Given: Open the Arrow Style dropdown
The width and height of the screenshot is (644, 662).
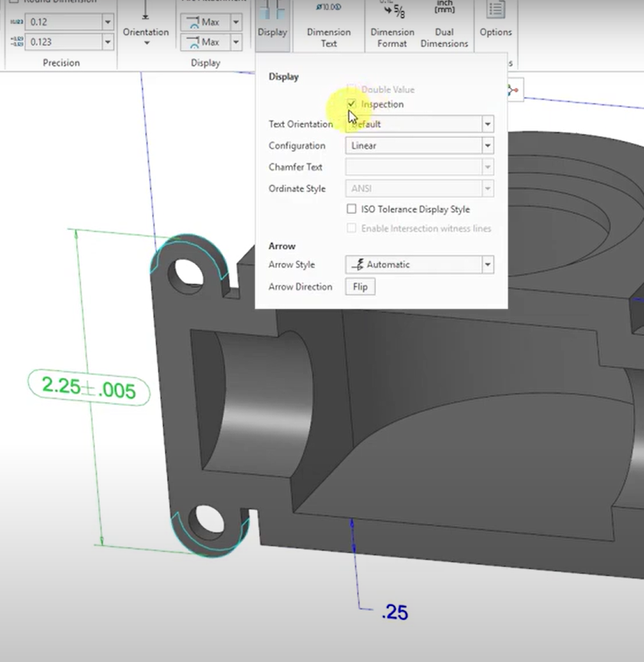Looking at the screenshot, I should point(487,265).
